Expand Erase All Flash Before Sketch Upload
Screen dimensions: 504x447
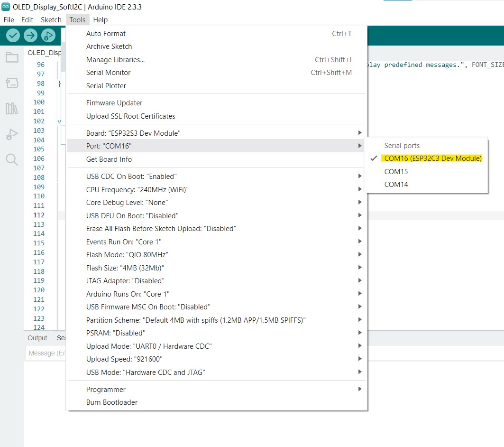point(217,229)
